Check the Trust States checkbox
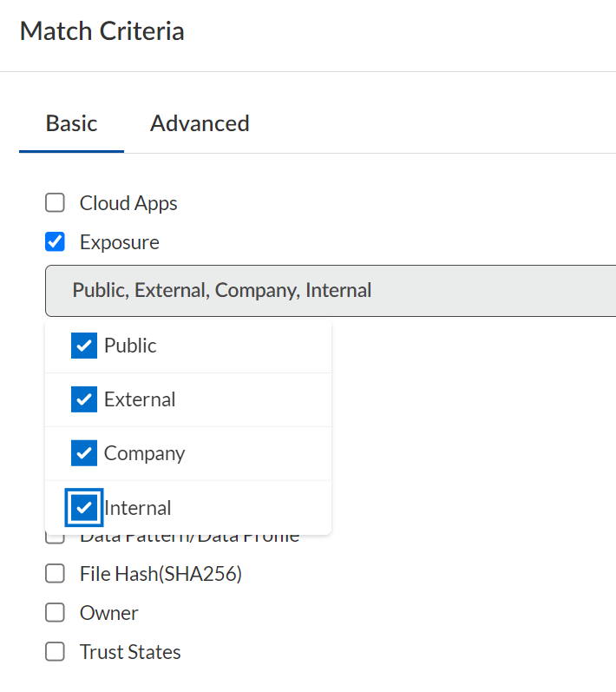The width and height of the screenshot is (616, 692). point(55,652)
